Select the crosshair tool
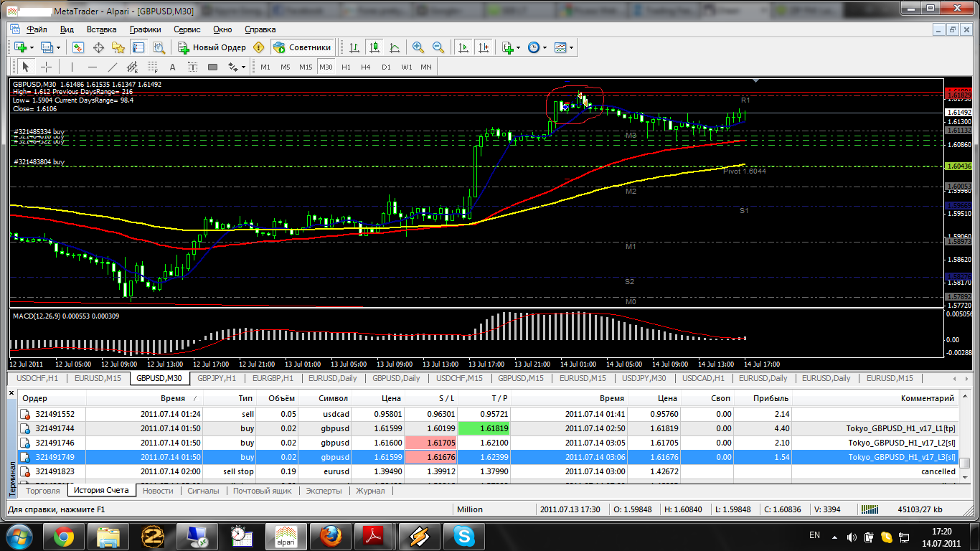Image resolution: width=980 pixels, height=551 pixels. click(46, 67)
